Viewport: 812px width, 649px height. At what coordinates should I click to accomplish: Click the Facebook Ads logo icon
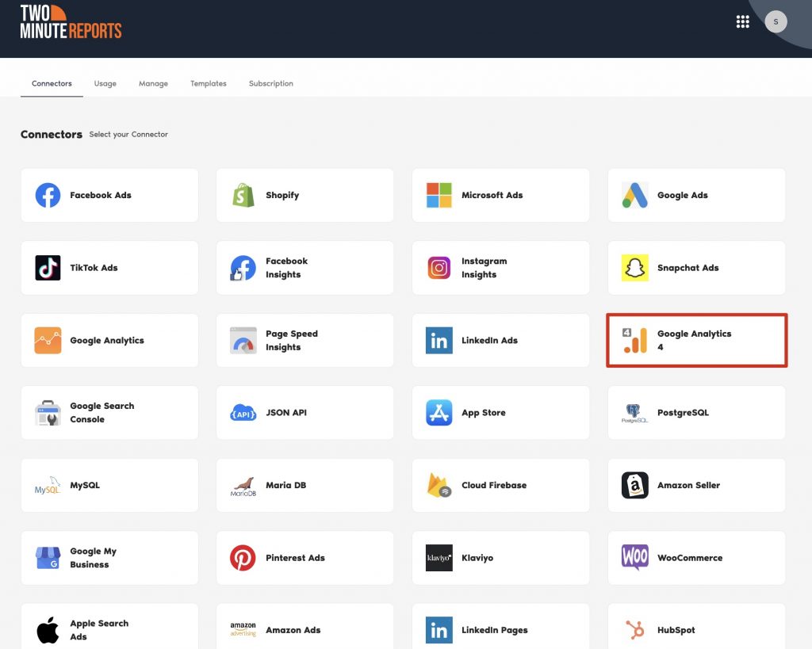pos(48,195)
